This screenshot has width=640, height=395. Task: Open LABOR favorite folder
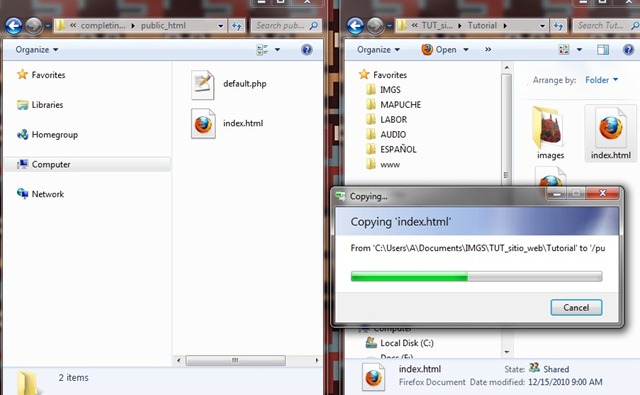[387, 120]
